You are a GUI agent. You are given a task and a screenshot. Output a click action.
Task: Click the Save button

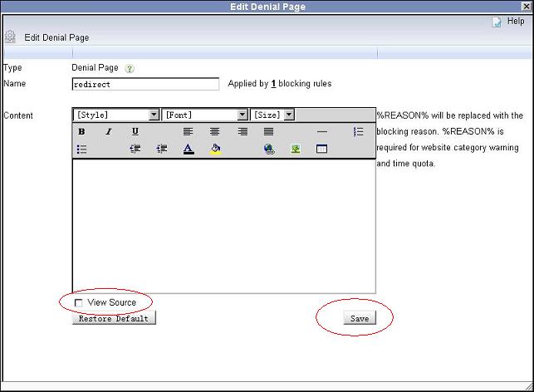coord(360,318)
